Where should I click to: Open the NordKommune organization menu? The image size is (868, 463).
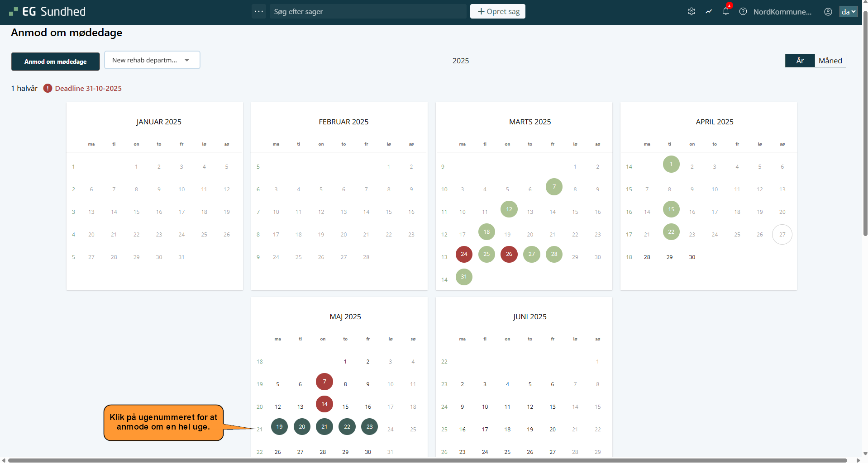pos(782,12)
